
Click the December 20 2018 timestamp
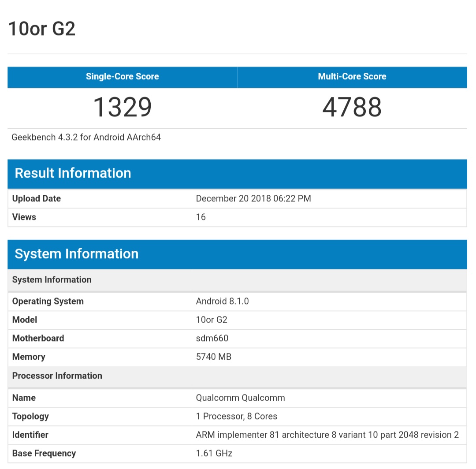click(253, 198)
